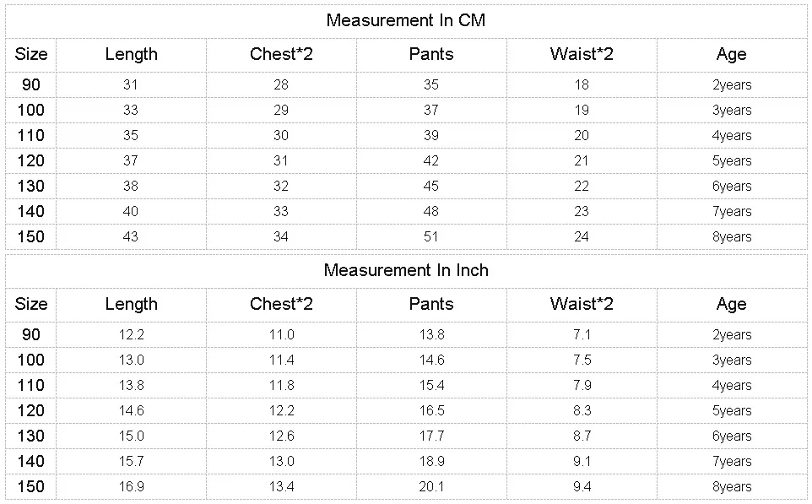The width and height of the screenshot is (812, 504).
Task: Select size 120 in CM table
Action: pyautogui.click(x=30, y=160)
